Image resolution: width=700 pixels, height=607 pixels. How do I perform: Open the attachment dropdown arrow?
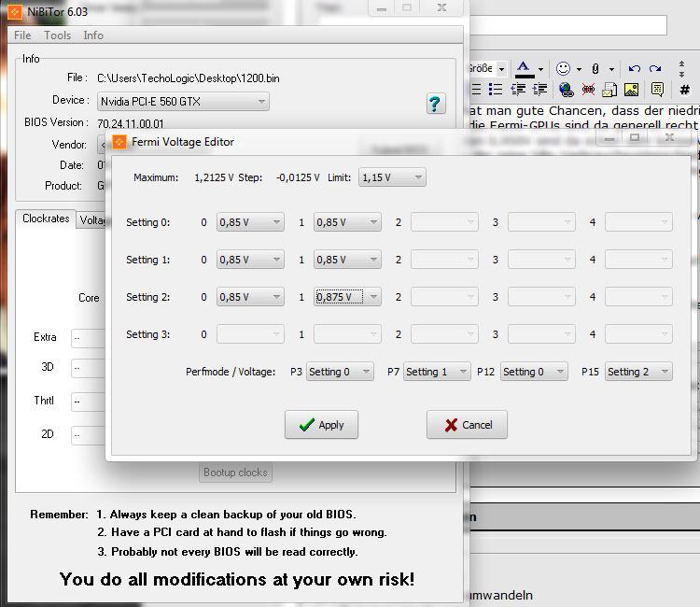coord(611,69)
